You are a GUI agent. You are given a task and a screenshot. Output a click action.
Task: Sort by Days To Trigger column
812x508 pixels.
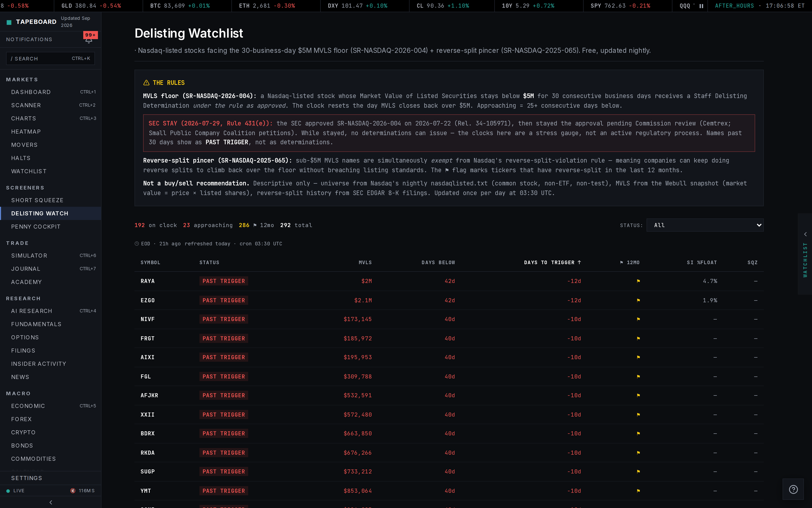click(x=552, y=262)
